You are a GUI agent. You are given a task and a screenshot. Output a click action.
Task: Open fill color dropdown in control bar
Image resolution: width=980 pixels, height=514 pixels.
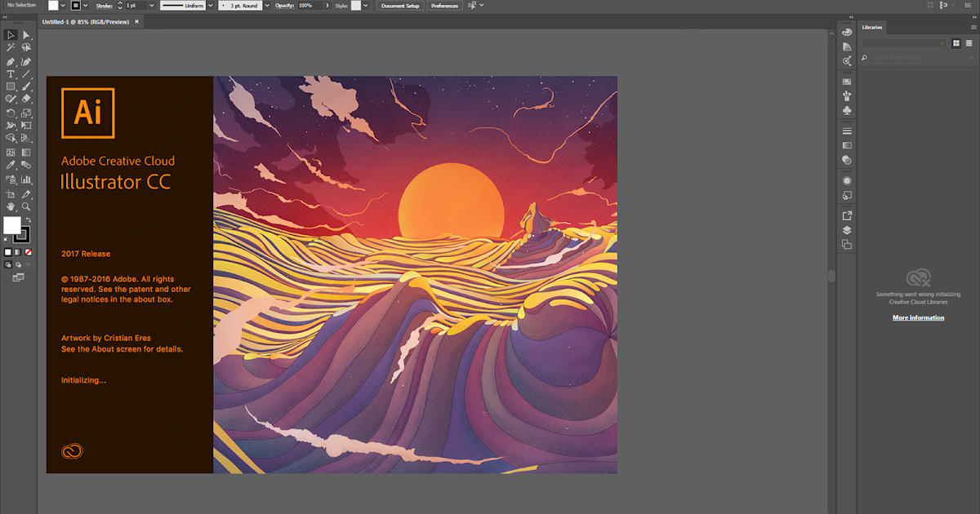(x=63, y=6)
